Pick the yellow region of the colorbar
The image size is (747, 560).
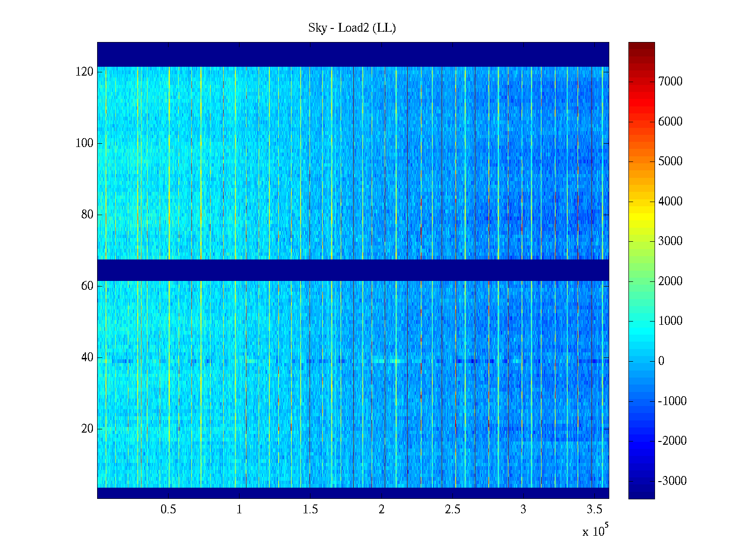(x=641, y=219)
